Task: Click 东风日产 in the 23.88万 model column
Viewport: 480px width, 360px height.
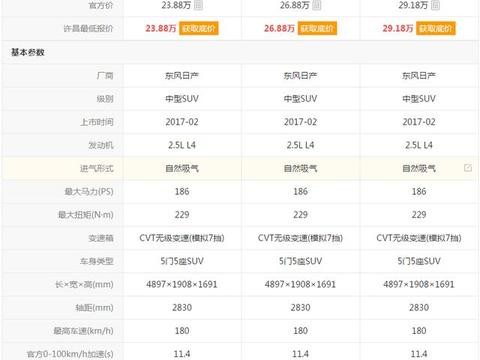Action: 182,76
